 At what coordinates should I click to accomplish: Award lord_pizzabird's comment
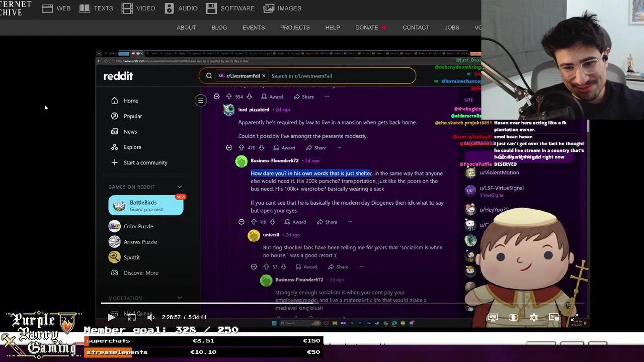tap(284, 148)
